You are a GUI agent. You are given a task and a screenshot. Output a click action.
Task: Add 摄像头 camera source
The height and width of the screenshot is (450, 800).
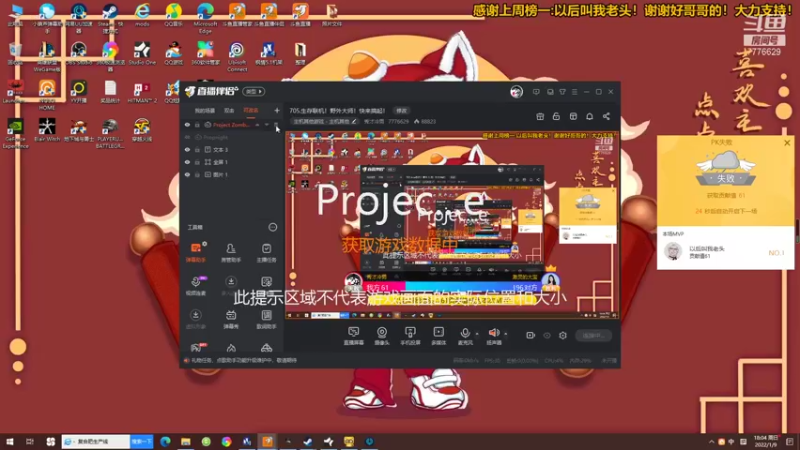click(382, 336)
